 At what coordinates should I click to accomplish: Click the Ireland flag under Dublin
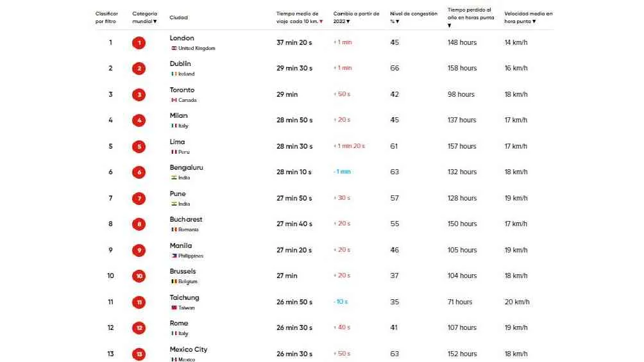point(174,74)
